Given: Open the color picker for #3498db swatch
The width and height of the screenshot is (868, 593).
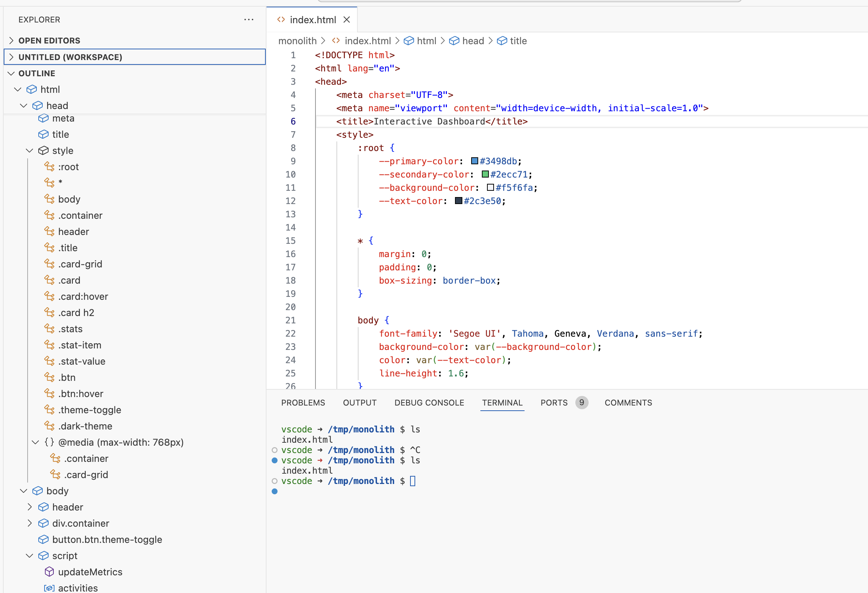Looking at the screenshot, I should [474, 161].
